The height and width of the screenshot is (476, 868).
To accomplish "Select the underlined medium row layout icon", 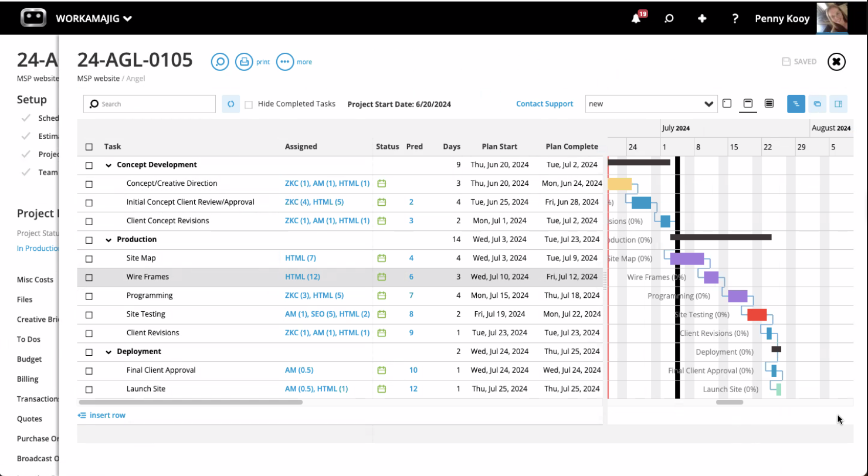I will [x=748, y=104].
